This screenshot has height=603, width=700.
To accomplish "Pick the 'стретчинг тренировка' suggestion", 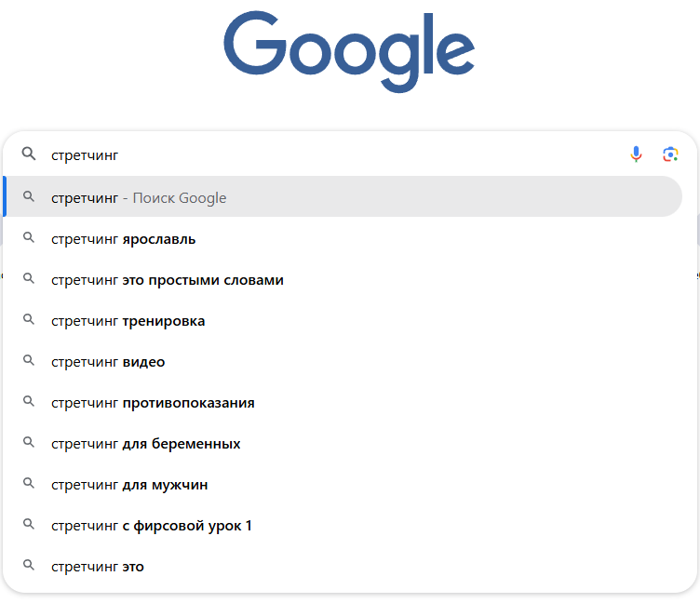I will (128, 321).
